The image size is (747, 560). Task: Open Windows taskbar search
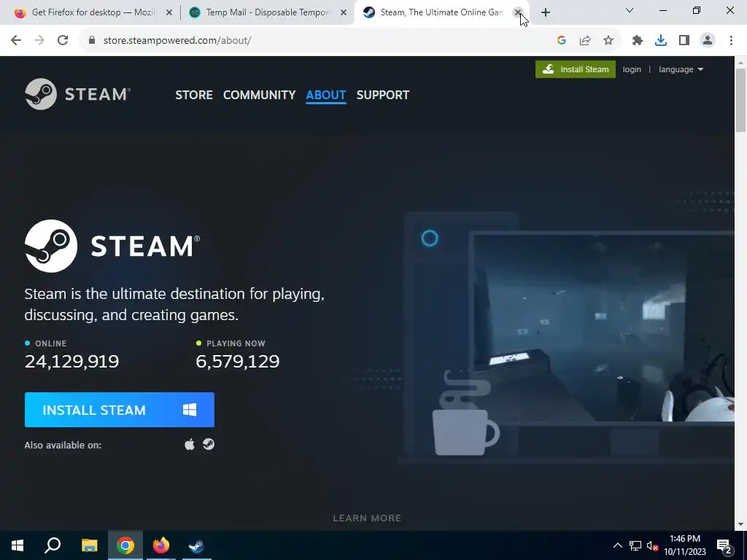[x=53, y=545]
